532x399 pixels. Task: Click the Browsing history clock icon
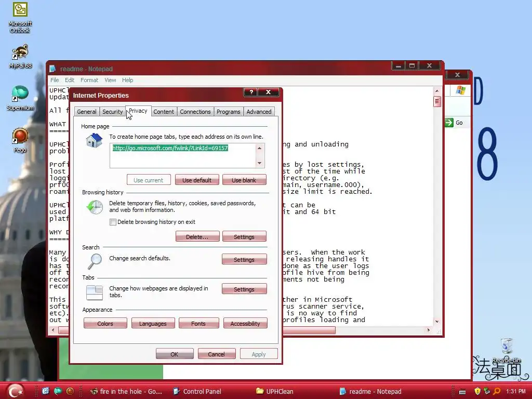(95, 207)
